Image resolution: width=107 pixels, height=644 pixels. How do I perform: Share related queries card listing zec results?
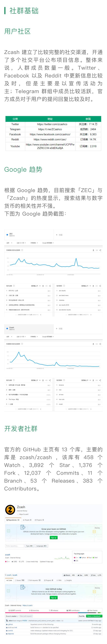coord(100,286)
